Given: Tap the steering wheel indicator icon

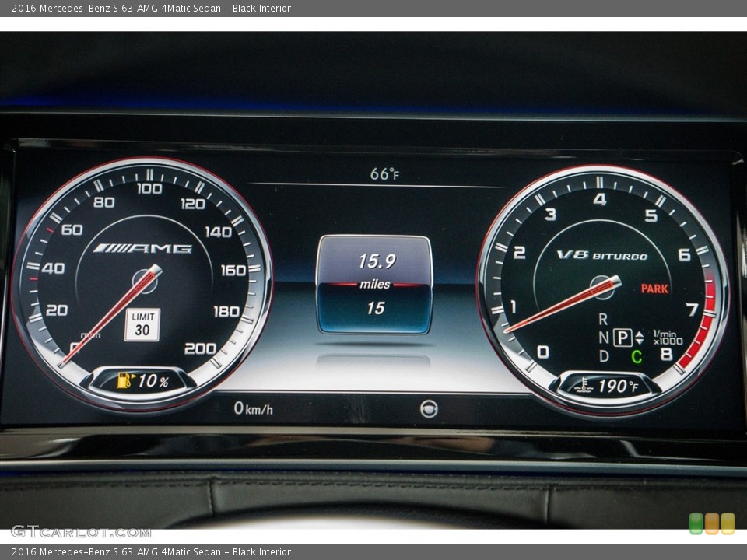Looking at the screenshot, I should pos(429,409).
